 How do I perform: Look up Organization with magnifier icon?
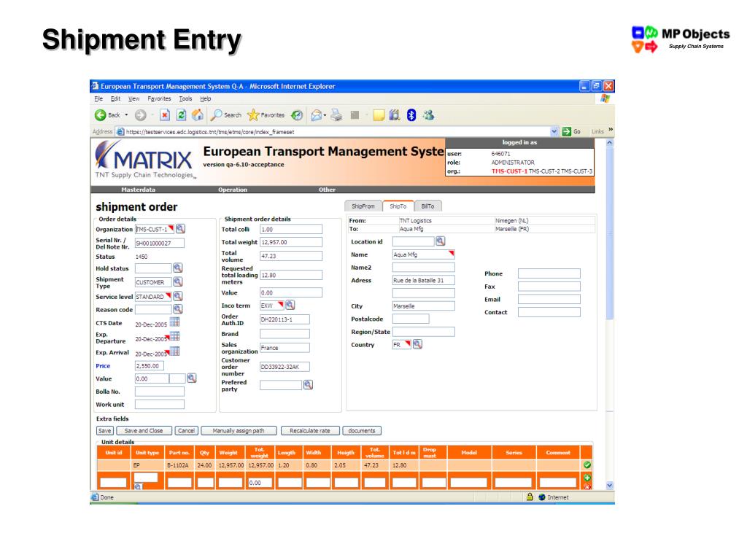181,229
